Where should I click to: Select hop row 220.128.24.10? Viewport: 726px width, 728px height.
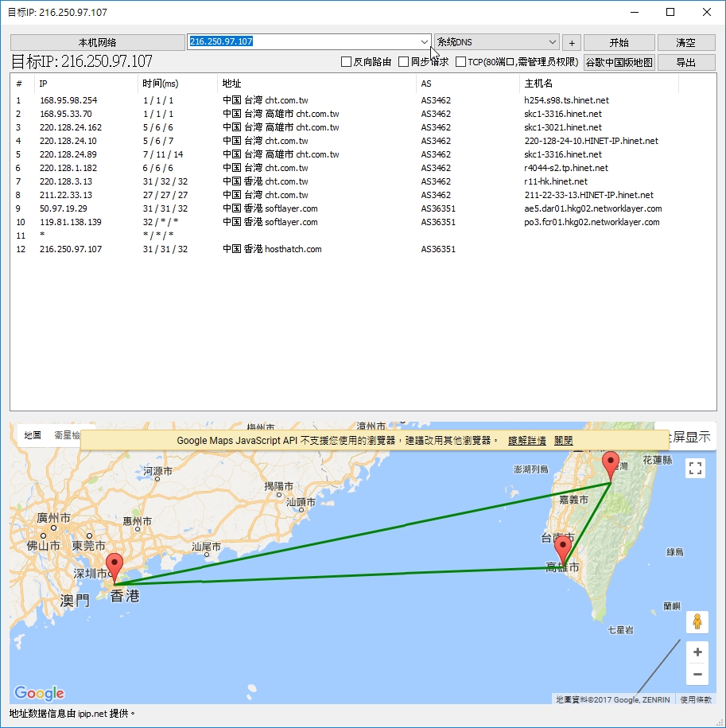click(363, 141)
